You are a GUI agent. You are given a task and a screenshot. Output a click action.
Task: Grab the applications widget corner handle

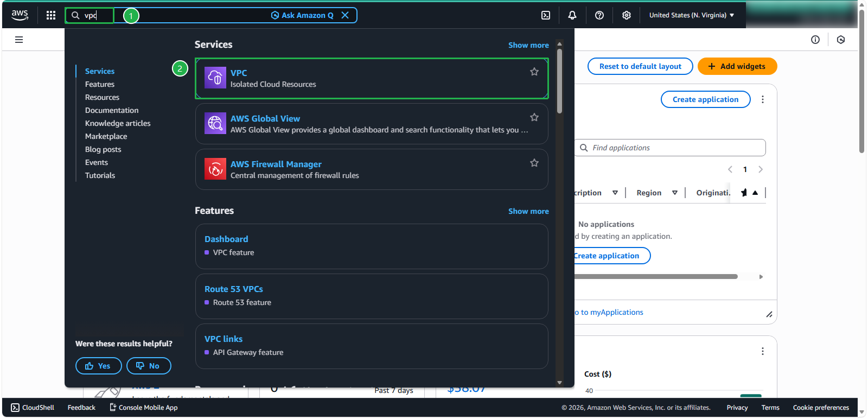click(x=769, y=314)
